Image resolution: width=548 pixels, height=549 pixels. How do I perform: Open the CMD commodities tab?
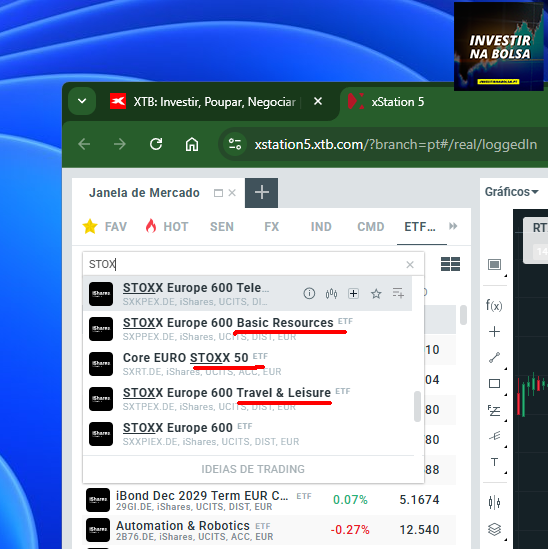pyautogui.click(x=371, y=227)
